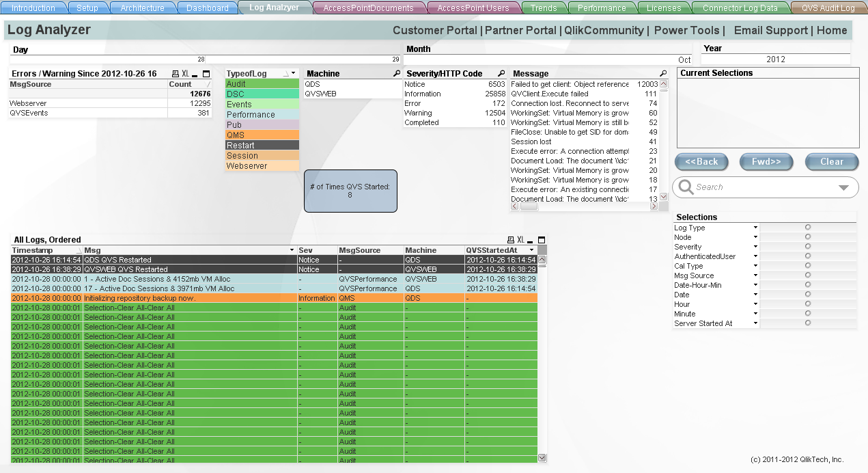Click magnifier icon on Message list box

tap(662, 74)
